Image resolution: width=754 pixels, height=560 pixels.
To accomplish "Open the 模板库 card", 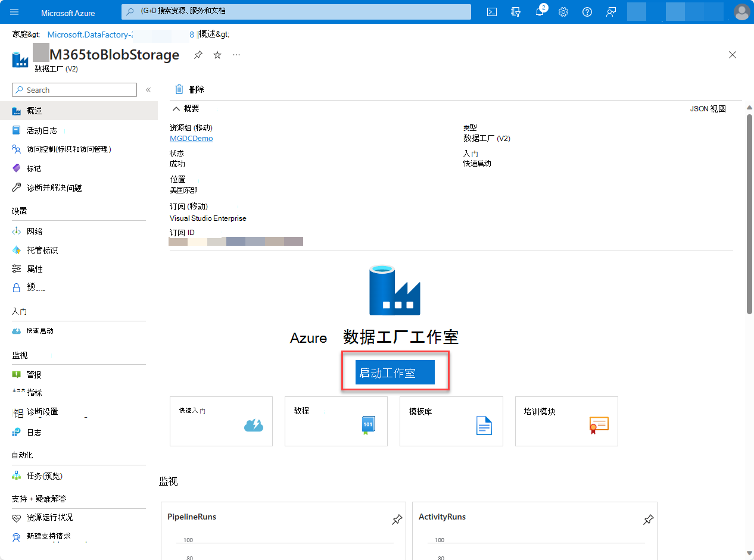I will pos(451,421).
